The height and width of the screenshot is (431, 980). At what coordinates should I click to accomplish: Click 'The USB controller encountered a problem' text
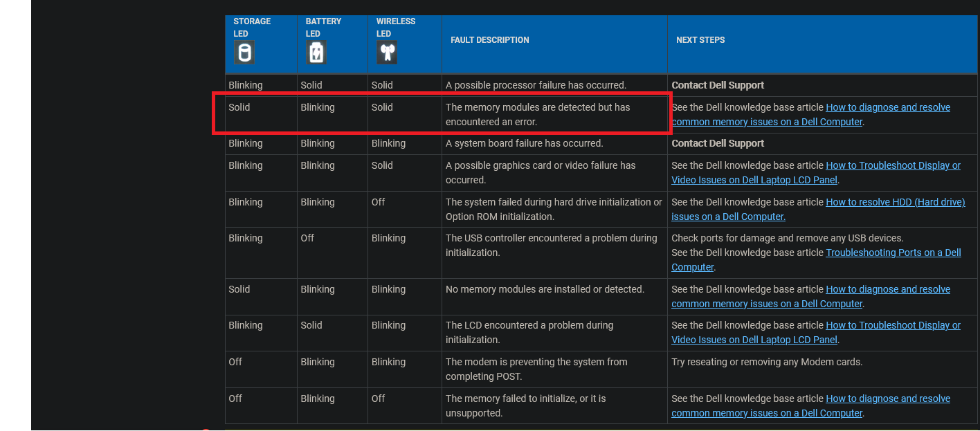coord(552,246)
